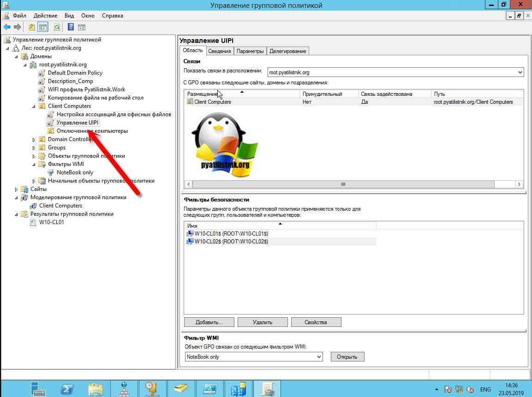
Task: Launch the first PowerShell icon on taskbar
Action: click(66, 389)
